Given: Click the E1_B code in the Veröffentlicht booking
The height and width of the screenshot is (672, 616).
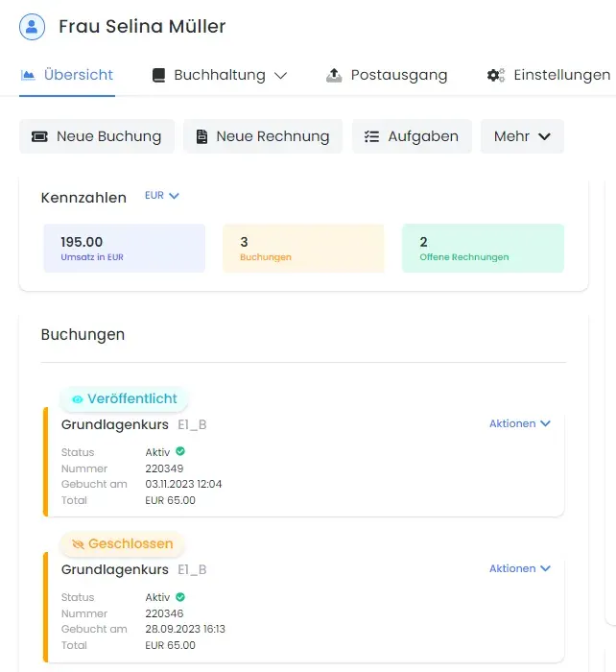Looking at the screenshot, I should [x=192, y=424].
